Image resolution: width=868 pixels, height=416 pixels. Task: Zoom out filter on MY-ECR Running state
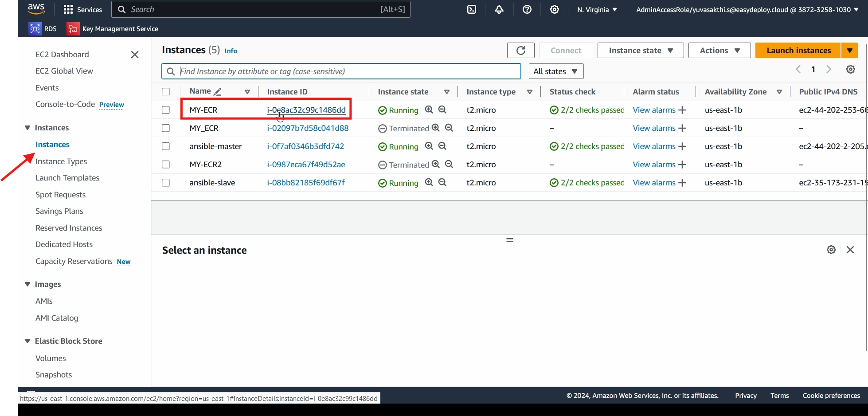tap(442, 110)
